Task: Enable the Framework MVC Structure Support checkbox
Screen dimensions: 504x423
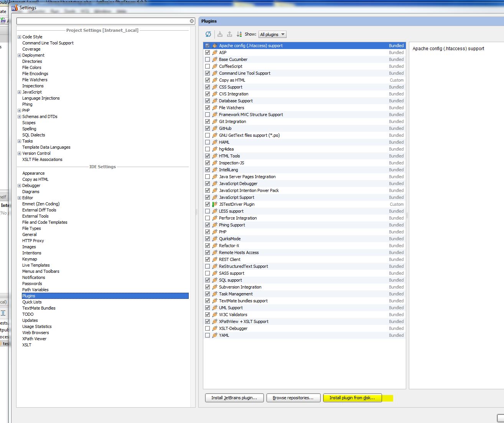Action: 208,115
